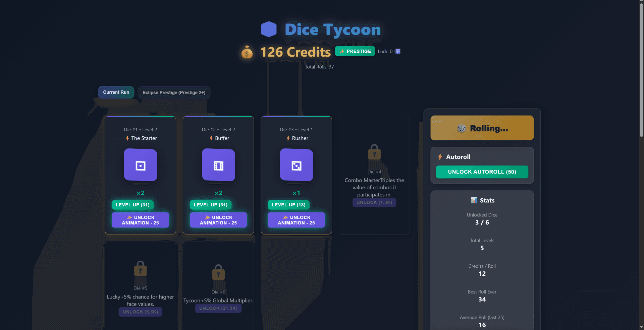Screen dimensions: 644x330
Task: Click the money bag credits icon
Action: click(247, 52)
